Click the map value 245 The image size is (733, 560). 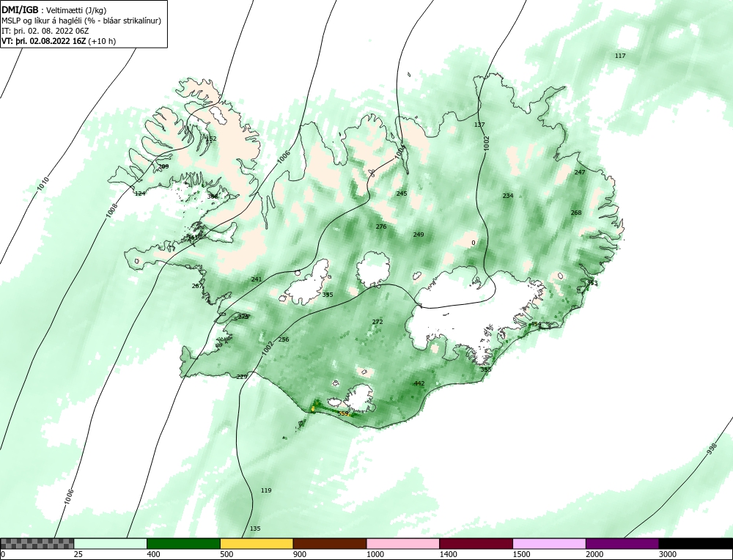(402, 193)
